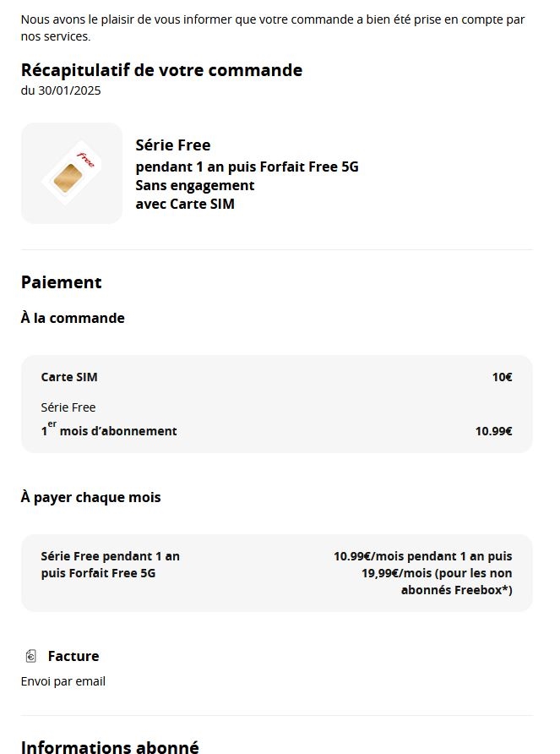Screen dimensions: 560x754
Task: Click the 'Série Free pendant 1 an' monthly label
Action: 110,556
